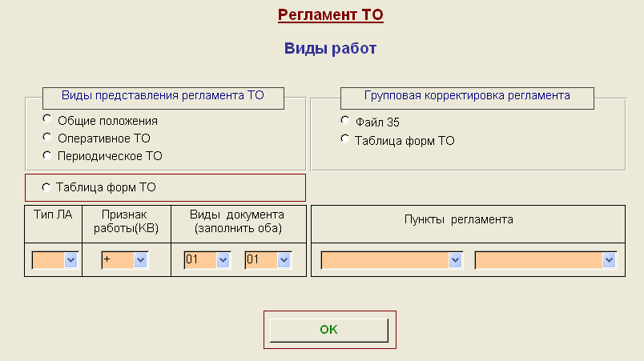Viewport: 644px width, 361px height.
Task: Open the first "Виды документа" dropdown
Action: pos(223,260)
